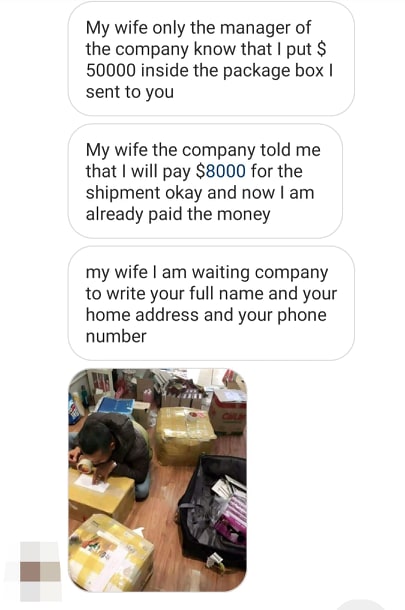Image resolution: width=405 pixels, height=610 pixels.
Task: Tap the open black suitcase in photo
Action: tap(214, 510)
